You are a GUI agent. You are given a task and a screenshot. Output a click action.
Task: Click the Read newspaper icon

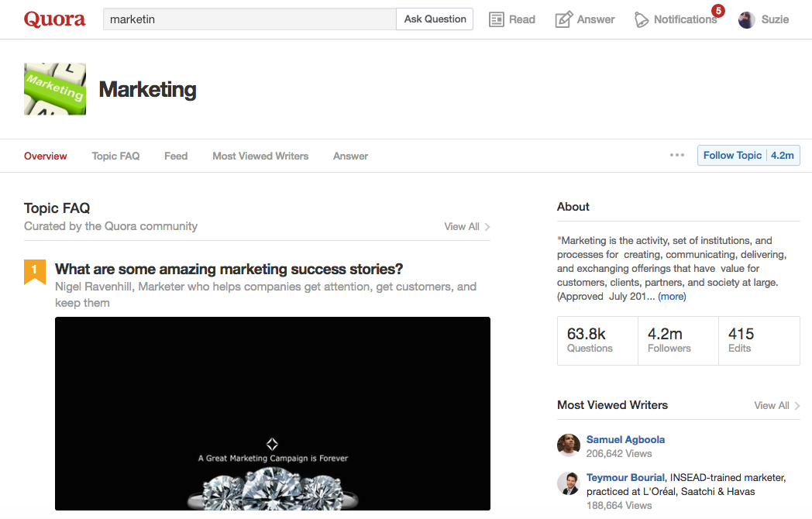[496, 19]
